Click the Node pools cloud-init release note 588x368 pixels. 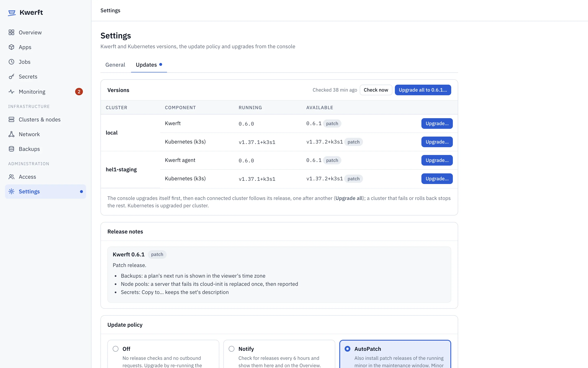click(x=209, y=284)
